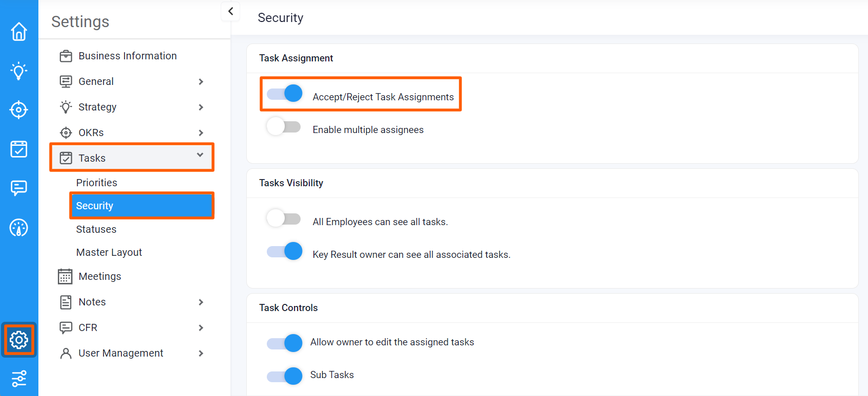Viewport: 868px width, 396px height.
Task: Enable multiple assignees
Action: coord(283,126)
